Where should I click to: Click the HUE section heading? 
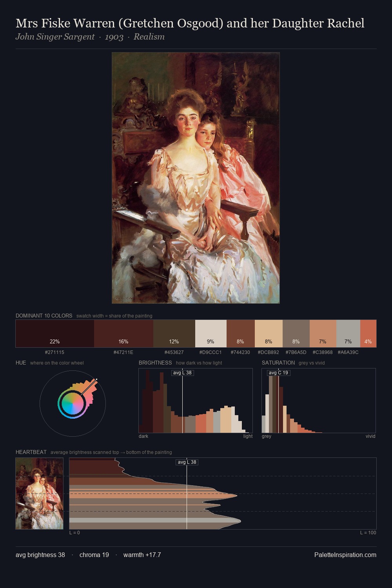pos(21,363)
